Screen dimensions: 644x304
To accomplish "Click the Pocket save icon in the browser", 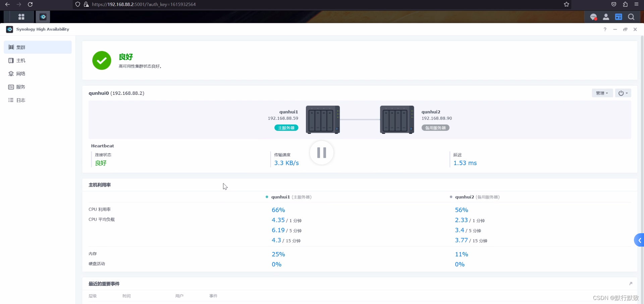I will pyautogui.click(x=614, y=4).
